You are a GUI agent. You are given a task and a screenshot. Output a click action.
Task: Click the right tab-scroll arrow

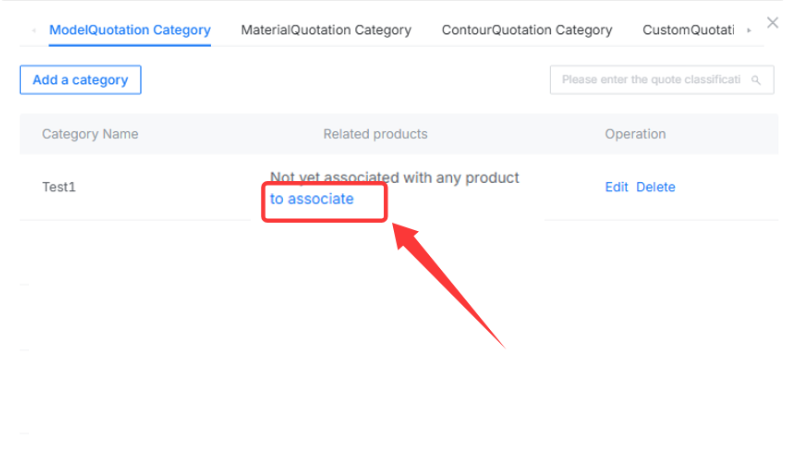(x=749, y=31)
